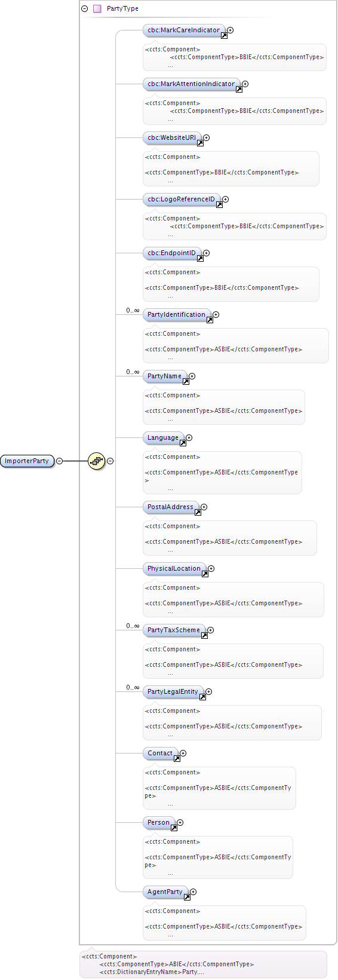The image size is (338, 980).
Task: Expand the cbc:MarkAttentionIndicator element
Action: (x=245, y=84)
